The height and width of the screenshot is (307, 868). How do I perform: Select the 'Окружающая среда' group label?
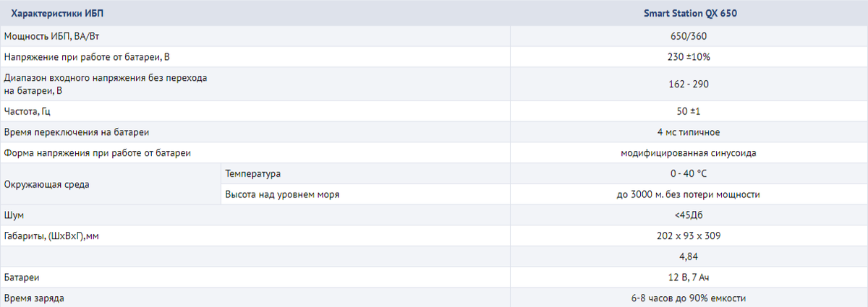point(46,184)
